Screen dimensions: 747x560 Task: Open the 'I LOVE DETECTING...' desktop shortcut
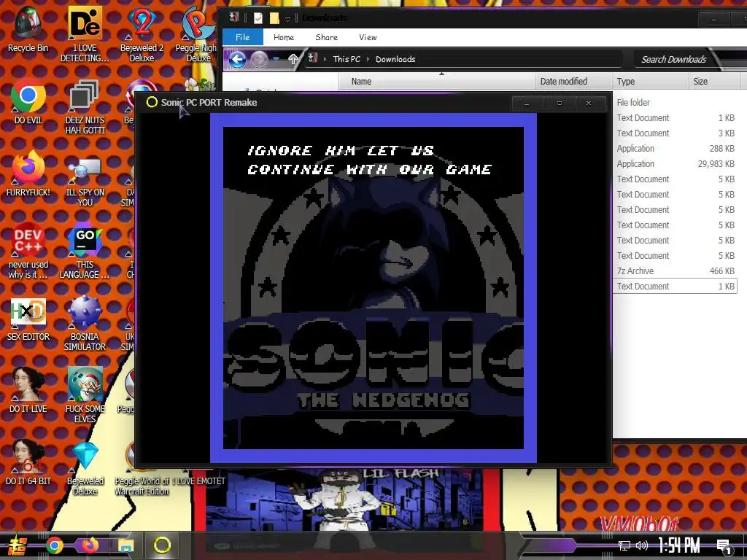click(x=85, y=34)
